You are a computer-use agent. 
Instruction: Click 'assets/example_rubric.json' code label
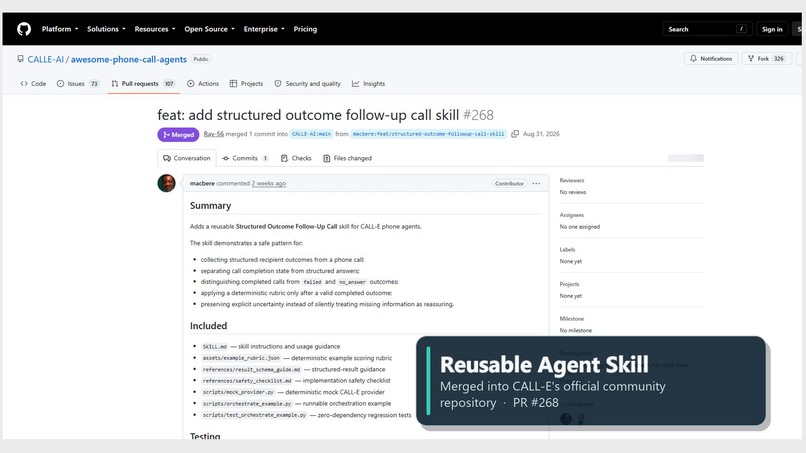(241, 358)
